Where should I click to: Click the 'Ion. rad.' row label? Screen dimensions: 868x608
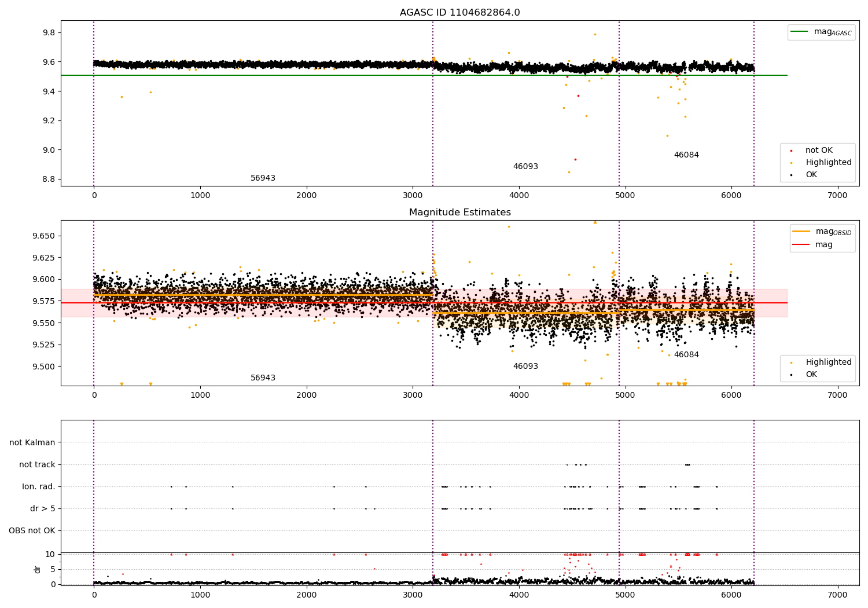pos(39,487)
